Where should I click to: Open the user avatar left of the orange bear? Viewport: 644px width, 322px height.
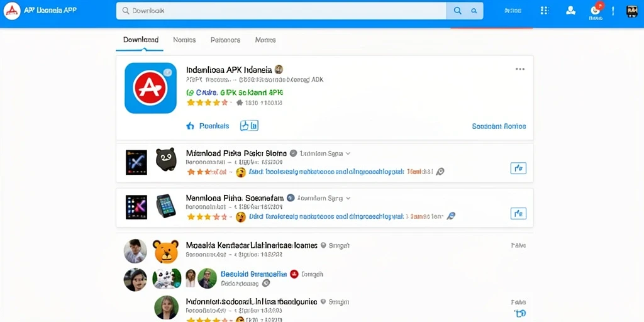[x=135, y=251]
